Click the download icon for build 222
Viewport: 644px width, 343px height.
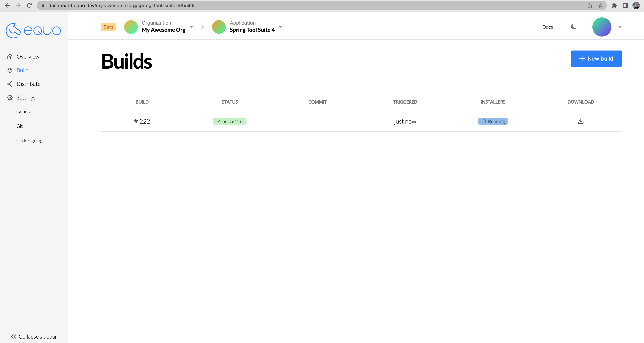[580, 121]
